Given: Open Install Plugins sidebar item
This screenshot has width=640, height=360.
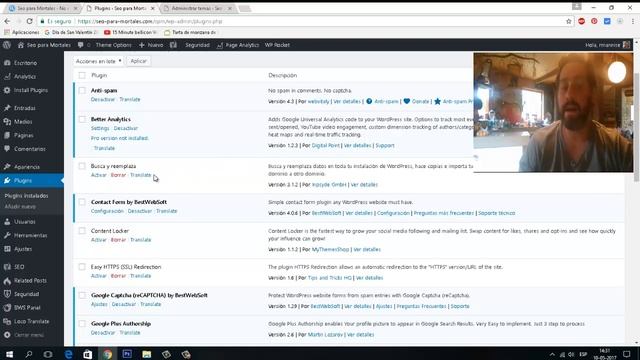Looking at the screenshot, I should coord(31,90).
